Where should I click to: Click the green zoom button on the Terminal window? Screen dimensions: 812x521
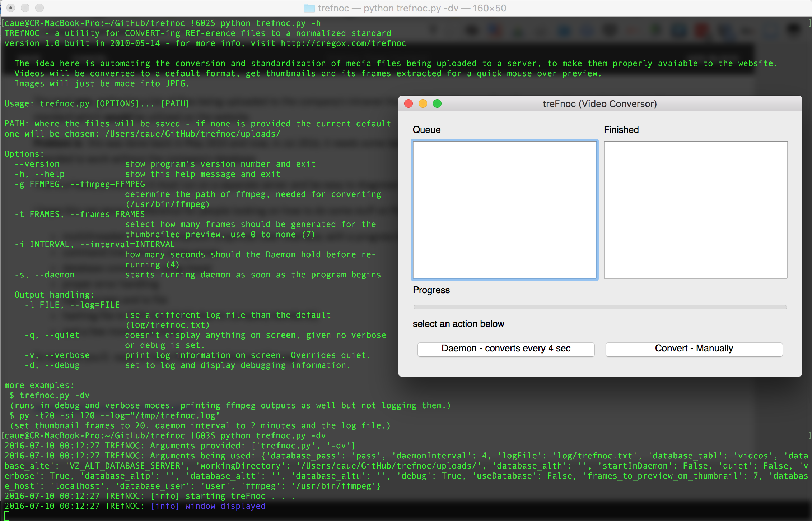pos(39,8)
